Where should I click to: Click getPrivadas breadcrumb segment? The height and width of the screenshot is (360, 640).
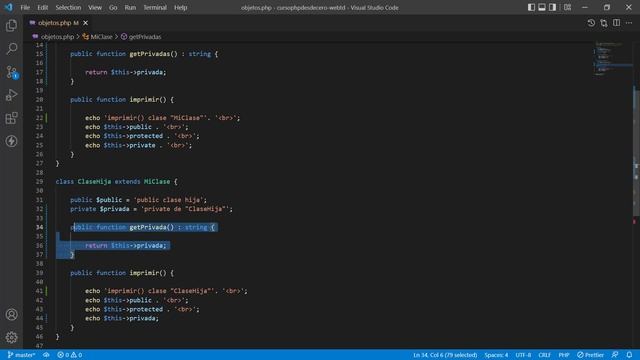click(x=141, y=37)
